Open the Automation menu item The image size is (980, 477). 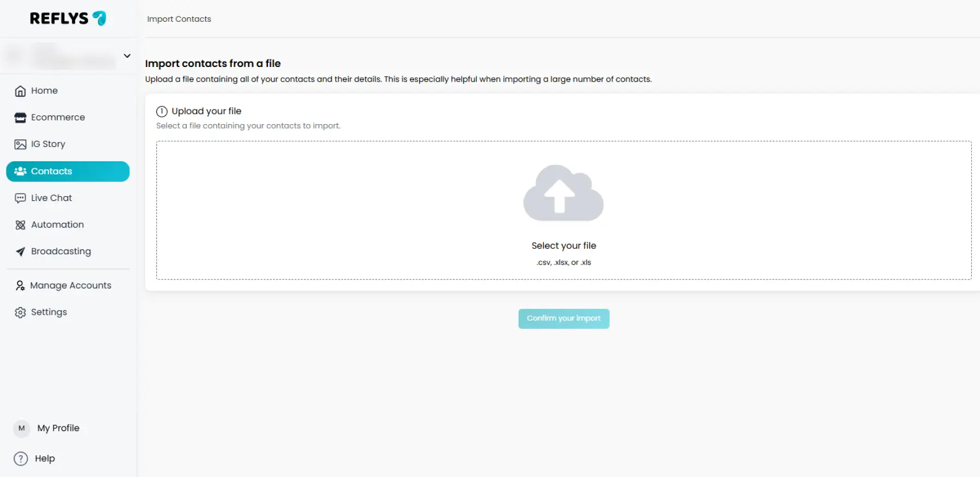[x=57, y=225]
